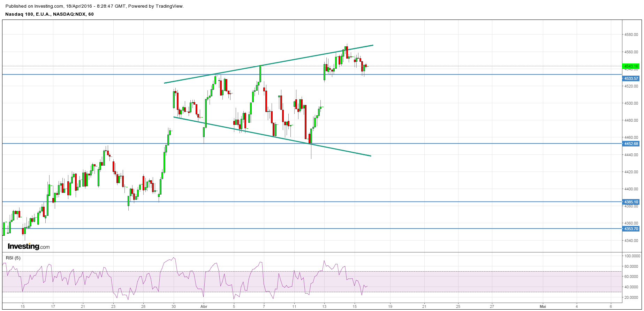The height and width of the screenshot is (311, 644).
Task: Click the 4420.00 price axis value
Action: click(631, 172)
